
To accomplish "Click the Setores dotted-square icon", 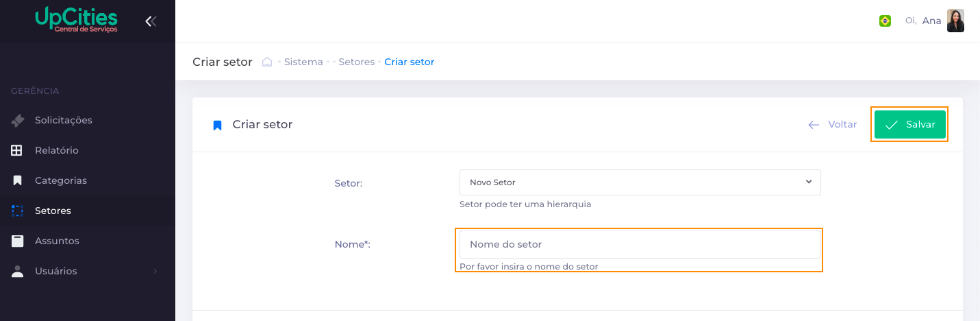I will pyautogui.click(x=17, y=211).
